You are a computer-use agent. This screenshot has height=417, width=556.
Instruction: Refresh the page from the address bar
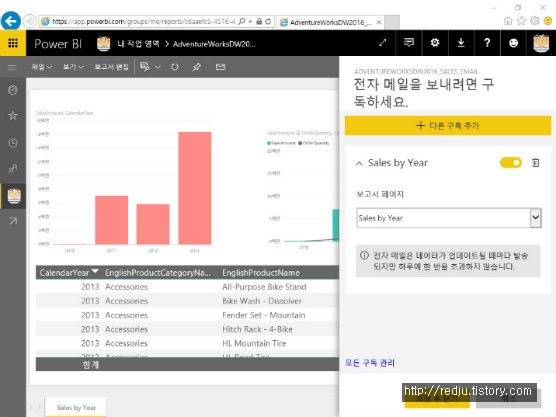pyautogui.click(x=268, y=22)
